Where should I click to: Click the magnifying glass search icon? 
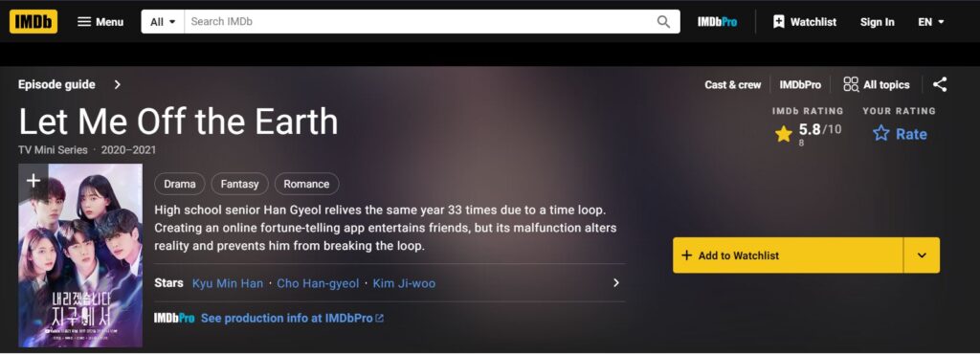coord(664,22)
